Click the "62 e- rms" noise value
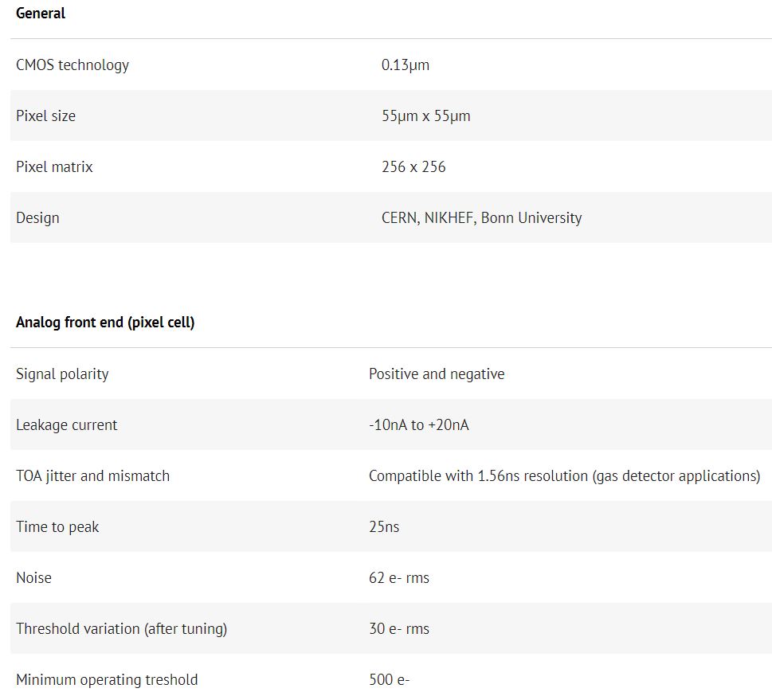Screen dimensions: 772x700 [x=398, y=578]
